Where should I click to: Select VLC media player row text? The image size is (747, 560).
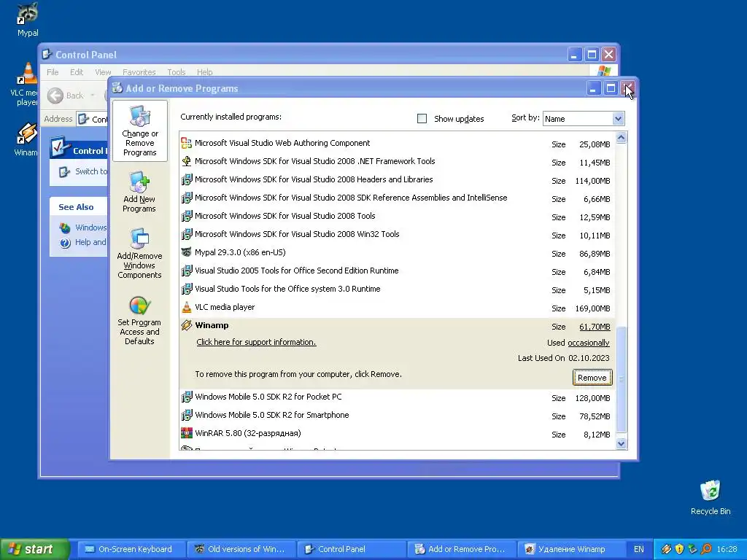[x=225, y=307]
